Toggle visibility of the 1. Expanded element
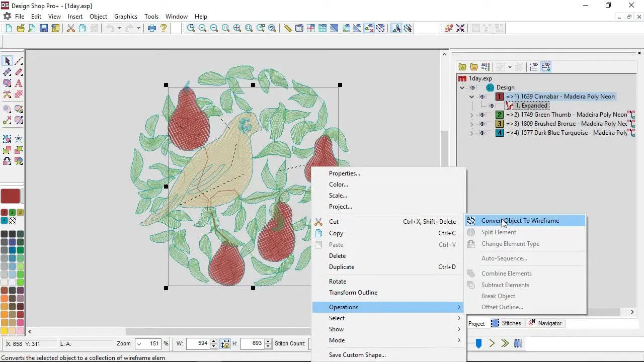This screenshot has width=644, height=362. [492, 106]
